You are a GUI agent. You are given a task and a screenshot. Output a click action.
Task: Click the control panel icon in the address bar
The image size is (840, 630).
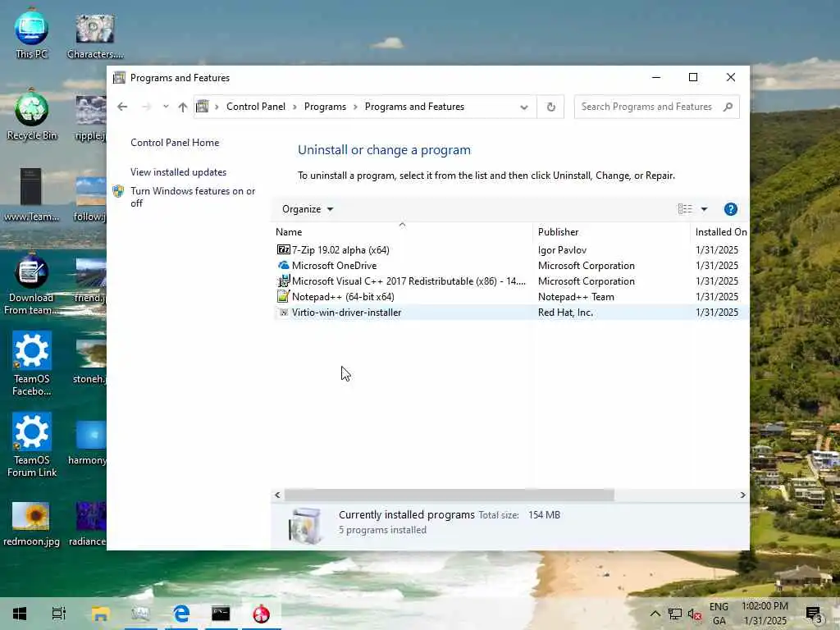[x=202, y=107]
